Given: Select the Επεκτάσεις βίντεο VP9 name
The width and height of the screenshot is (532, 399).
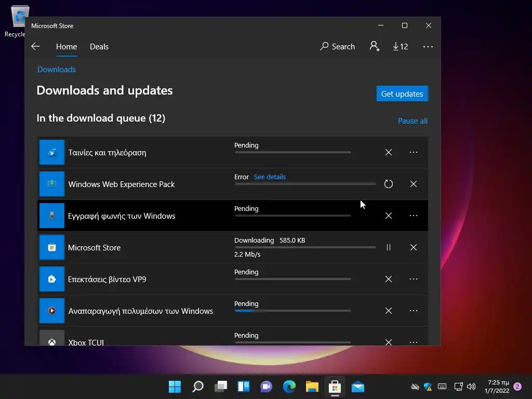Looking at the screenshot, I should 107,279.
